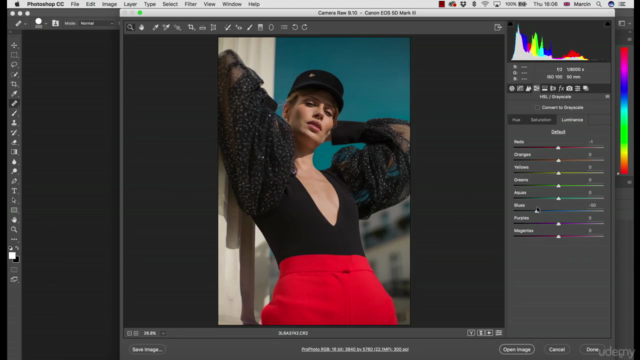
Task: Select the Adjustment Brush tool
Action: tap(249, 27)
